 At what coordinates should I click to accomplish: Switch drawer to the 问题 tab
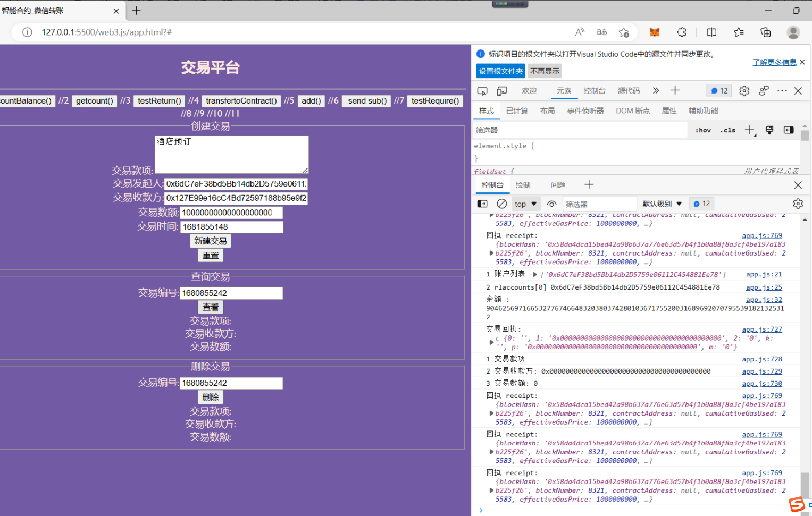(x=558, y=185)
